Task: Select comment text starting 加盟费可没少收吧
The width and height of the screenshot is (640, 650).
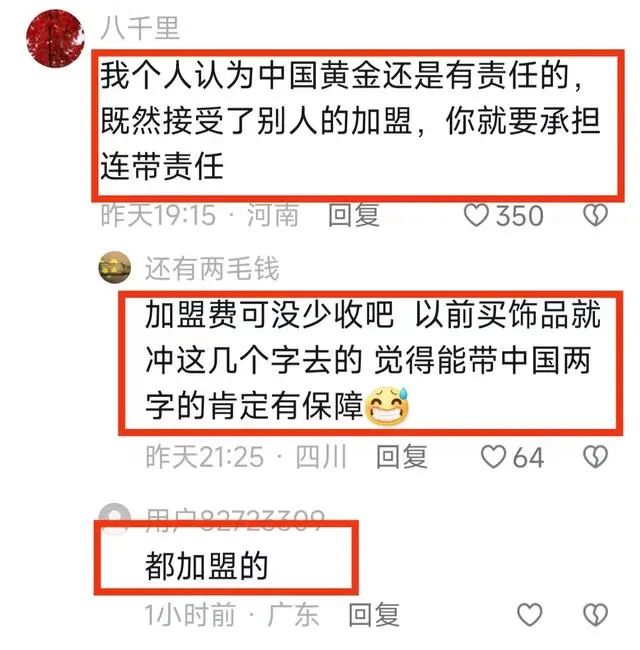Action: (373, 361)
